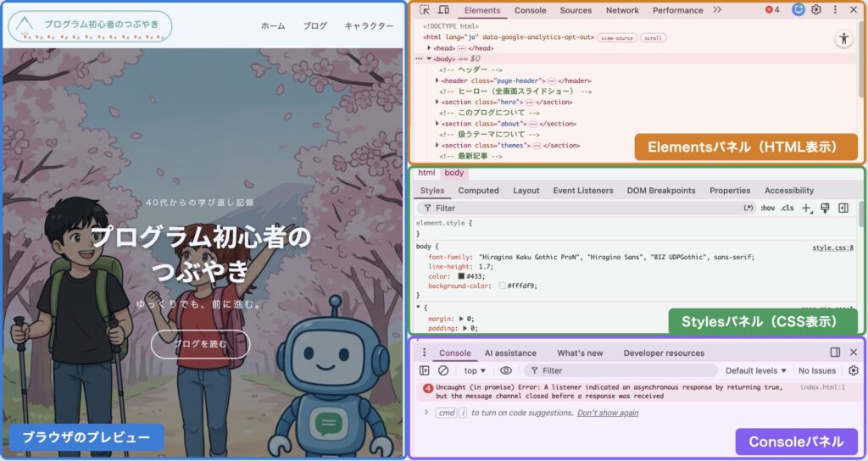This screenshot has height=461, width=868.
Task: Open the Event Listeners tab
Action: (x=583, y=191)
